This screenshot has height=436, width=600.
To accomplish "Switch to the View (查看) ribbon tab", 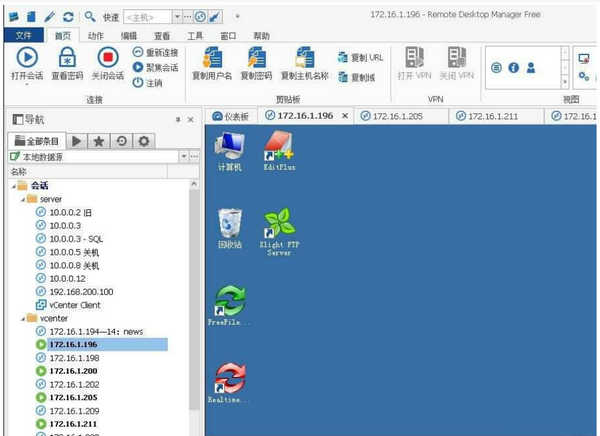I will [x=162, y=36].
